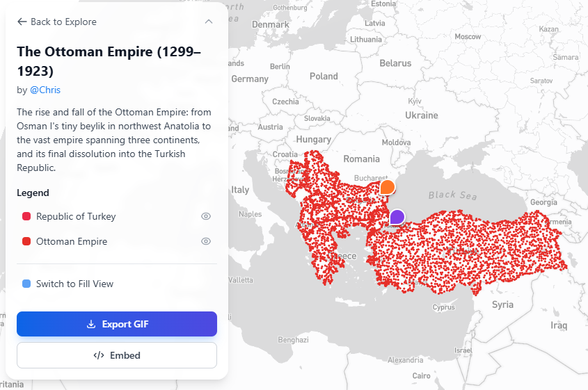
Task: Hide the Ottoman Empire layer
Action: 206,241
